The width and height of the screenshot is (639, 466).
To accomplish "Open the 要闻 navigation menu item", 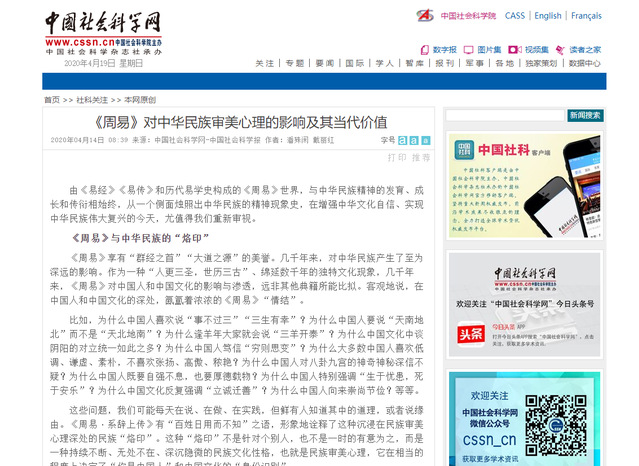I will (325, 64).
